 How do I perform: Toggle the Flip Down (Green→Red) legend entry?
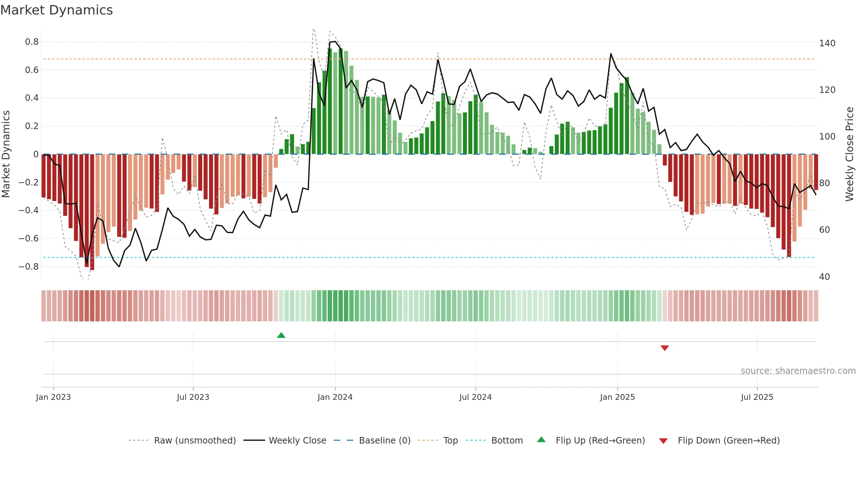coord(719,440)
